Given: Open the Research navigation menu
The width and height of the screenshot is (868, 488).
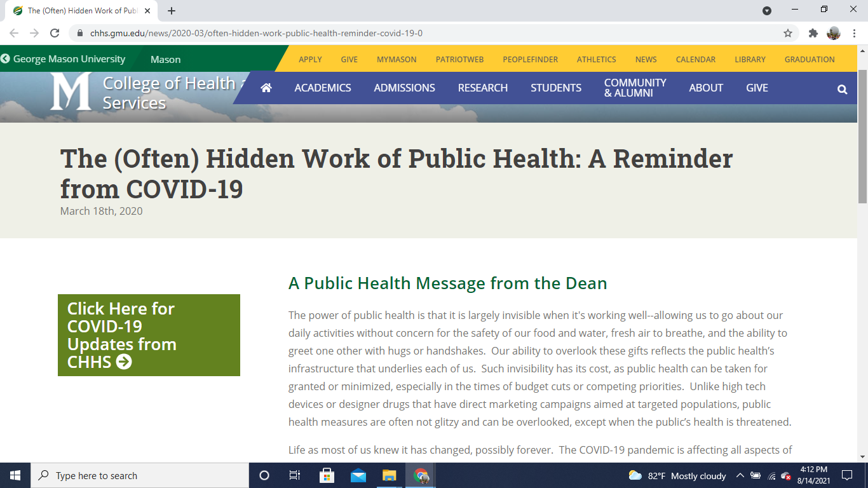Looking at the screenshot, I should 482,88.
